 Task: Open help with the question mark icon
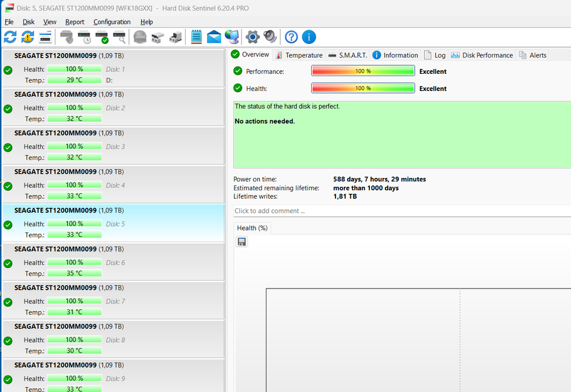pyautogui.click(x=291, y=37)
